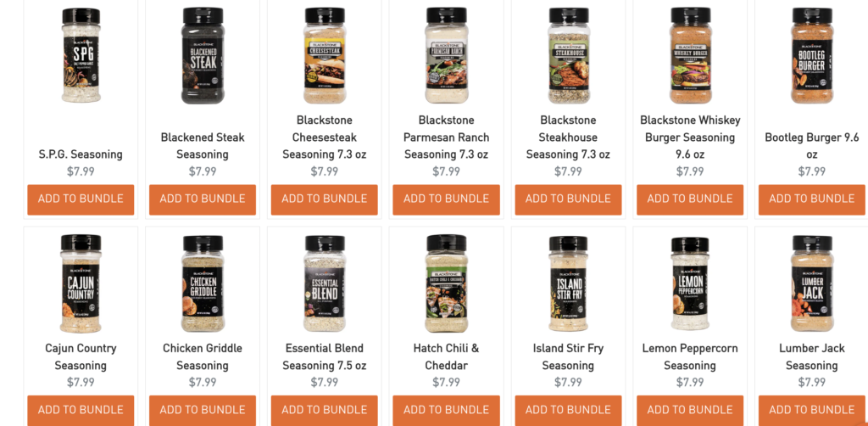The height and width of the screenshot is (426, 868).
Task: Add Bootleg Burger 9.6 oz to bundle
Action: (x=811, y=199)
